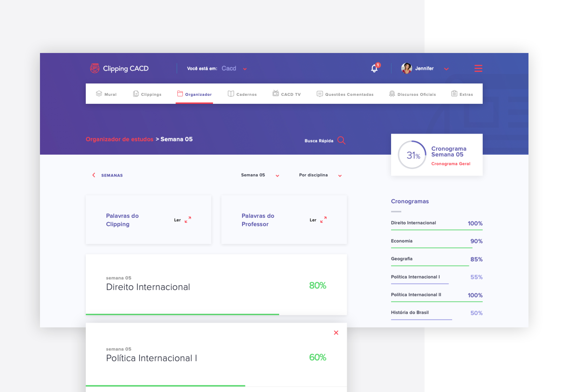
Task: Open the red hamburger menu
Action: tap(478, 68)
